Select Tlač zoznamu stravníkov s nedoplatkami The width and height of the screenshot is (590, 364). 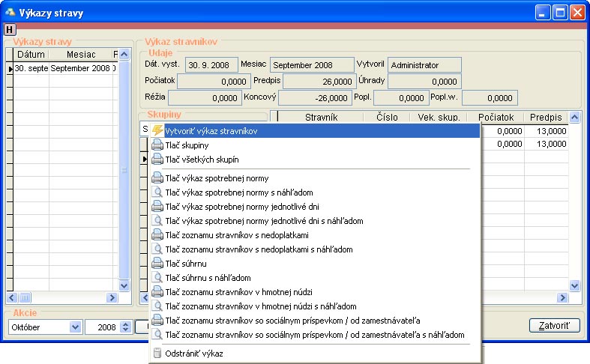tap(226, 235)
